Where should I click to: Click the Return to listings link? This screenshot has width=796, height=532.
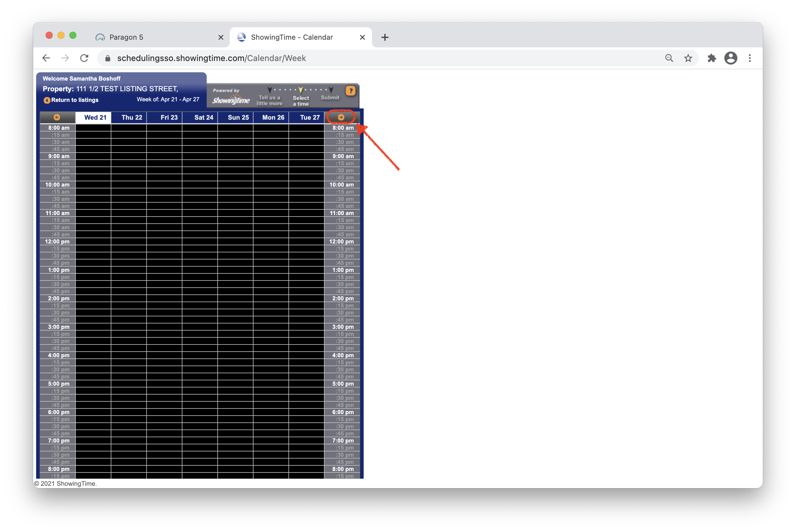click(75, 100)
